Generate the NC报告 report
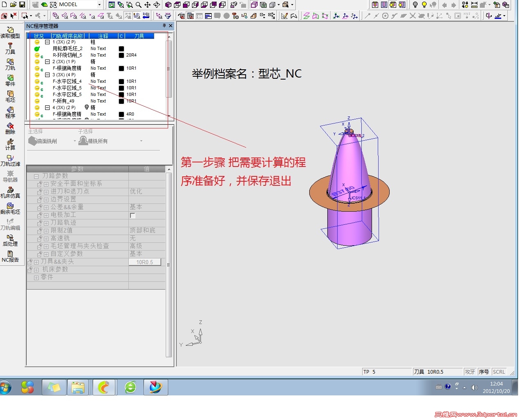This screenshot has height=420, width=525. [10, 256]
